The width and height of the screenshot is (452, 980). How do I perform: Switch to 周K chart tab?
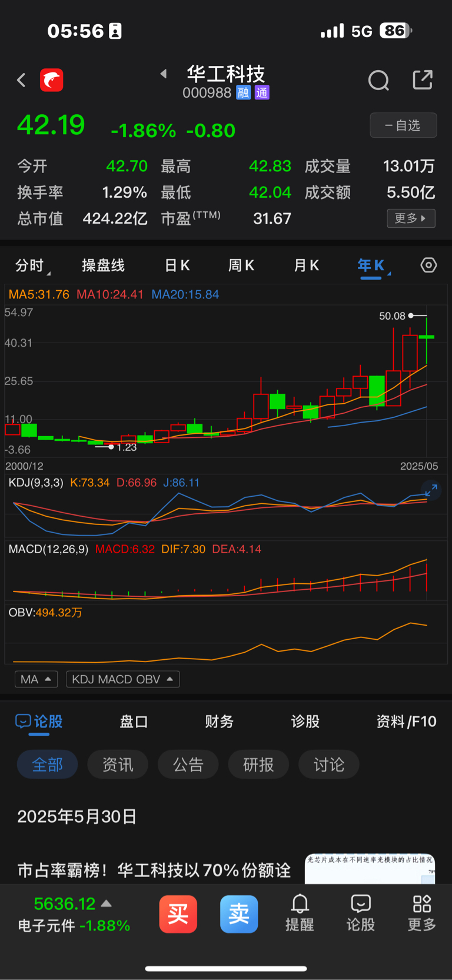(241, 265)
